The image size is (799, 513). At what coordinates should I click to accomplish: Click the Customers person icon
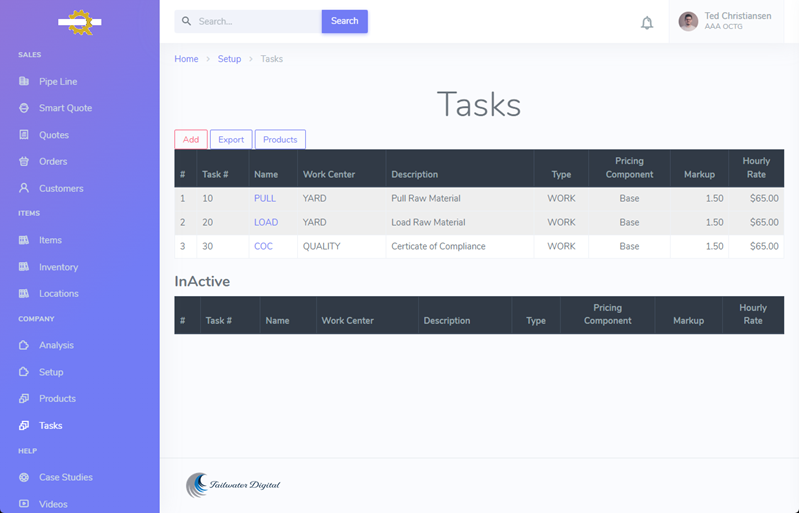[x=24, y=188]
